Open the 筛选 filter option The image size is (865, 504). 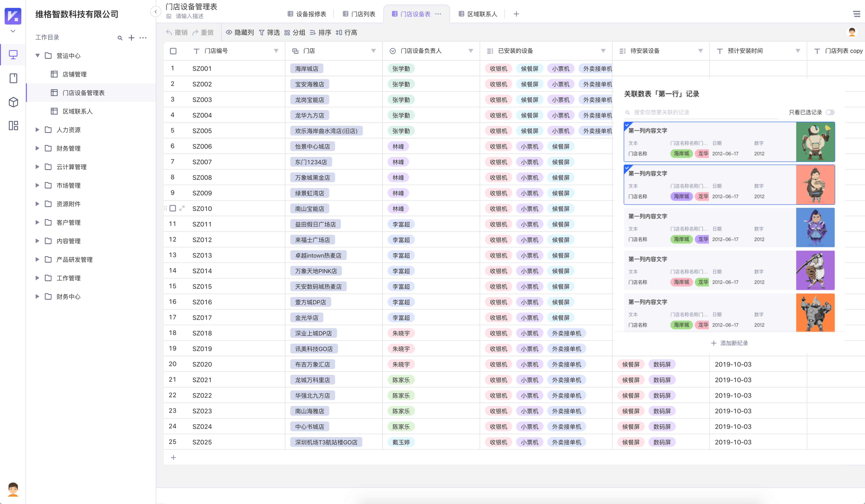point(269,32)
